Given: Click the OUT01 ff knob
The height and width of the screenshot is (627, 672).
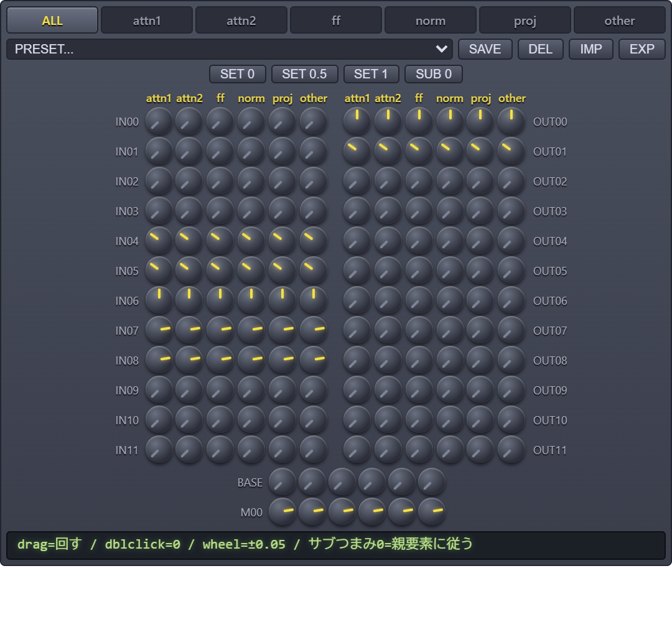Looking at the screenshot, I should 419,151.
